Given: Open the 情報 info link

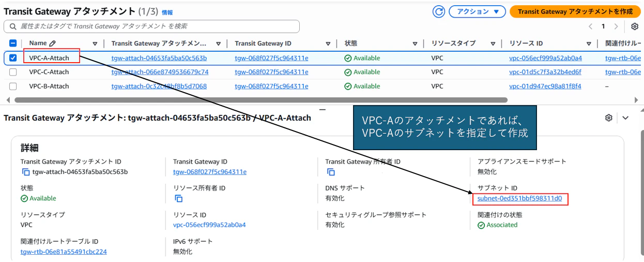Looking at the screenshot, I should coord(167,12).
